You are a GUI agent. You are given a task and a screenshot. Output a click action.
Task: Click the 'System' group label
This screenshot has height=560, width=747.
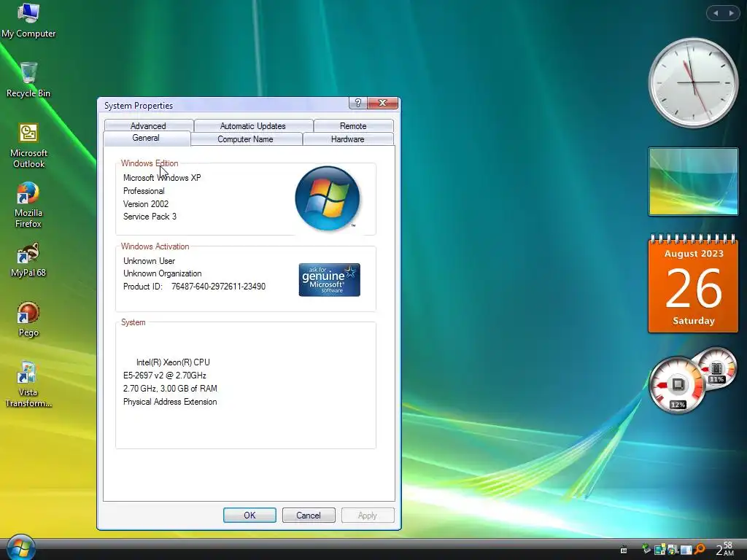133,322
